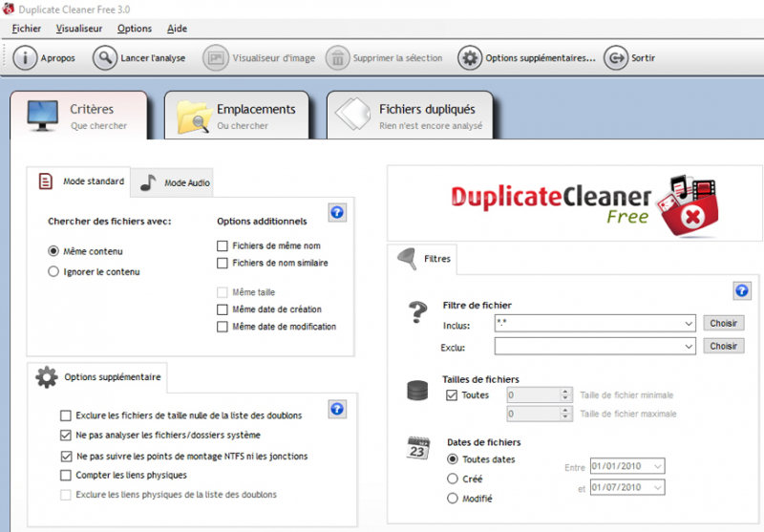This screenshot has width=764, height=532.
Task: Click the Lancer l'analyse magnifier icon
Action: 105,58
